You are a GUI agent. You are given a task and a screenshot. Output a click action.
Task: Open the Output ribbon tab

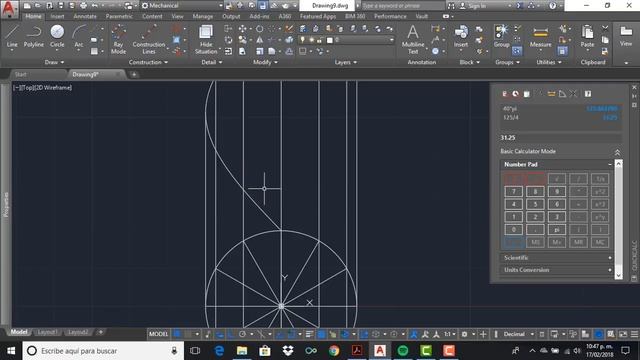point(231,16)
